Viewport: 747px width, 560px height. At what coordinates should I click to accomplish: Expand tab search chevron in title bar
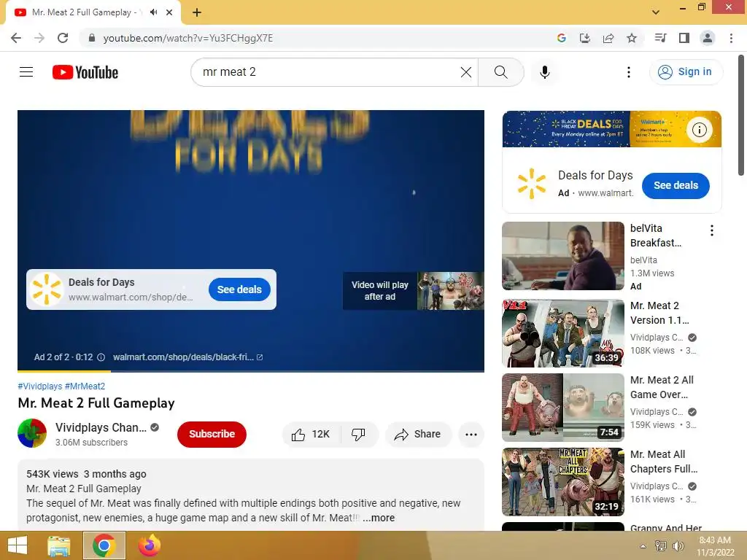click(x=656, y=12)
